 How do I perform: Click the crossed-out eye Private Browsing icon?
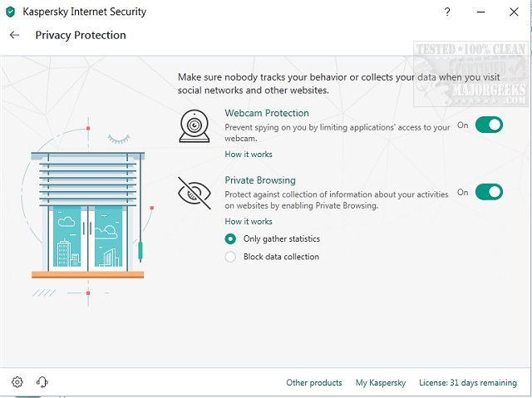195,193
